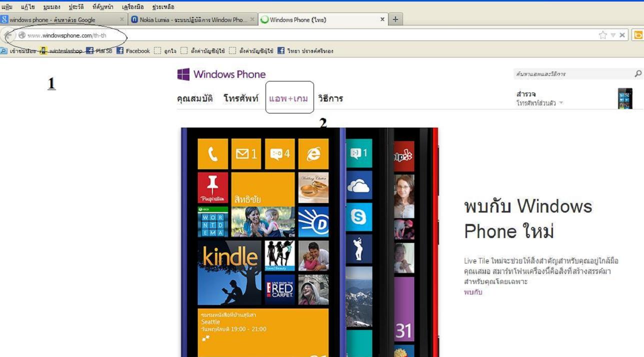Image resolution: width=644 pixels, height=357 pixels.
Task: Click the คุณสมบัติ navigation link
Action: tap(195, 98)
